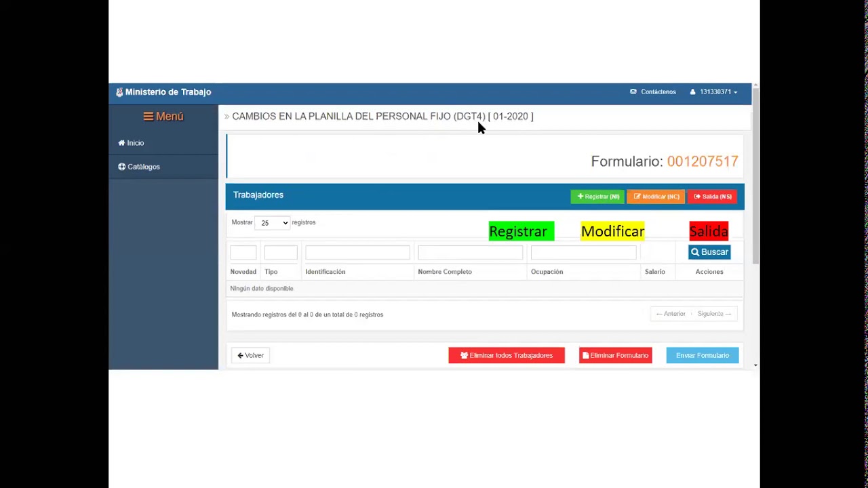Screen dimensions: 868x488
Task: Sort by the Identificación column header
Action: coord(325,272)
